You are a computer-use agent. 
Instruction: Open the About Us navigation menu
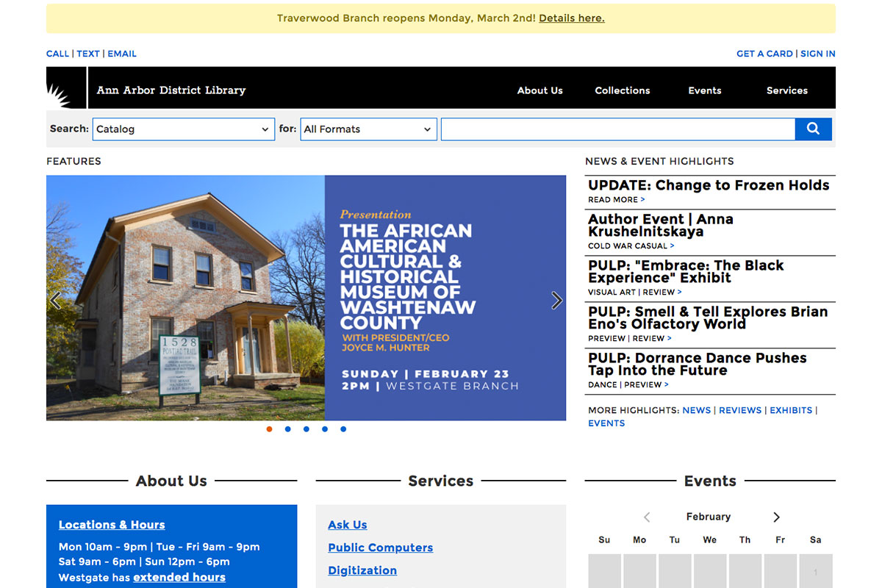(539, 90)
